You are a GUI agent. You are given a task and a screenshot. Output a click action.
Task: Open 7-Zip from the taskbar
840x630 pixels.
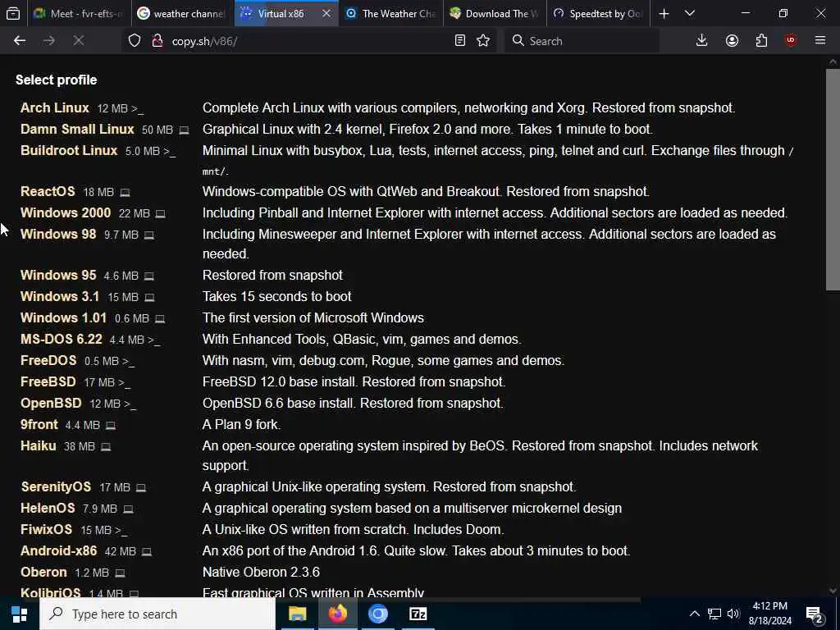click(x=418, y=614)
